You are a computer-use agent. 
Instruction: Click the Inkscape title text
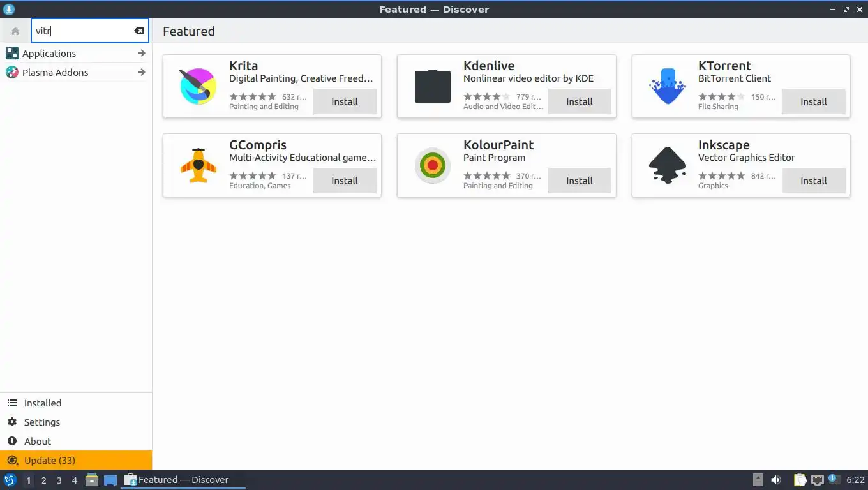(x=724, y=145)
